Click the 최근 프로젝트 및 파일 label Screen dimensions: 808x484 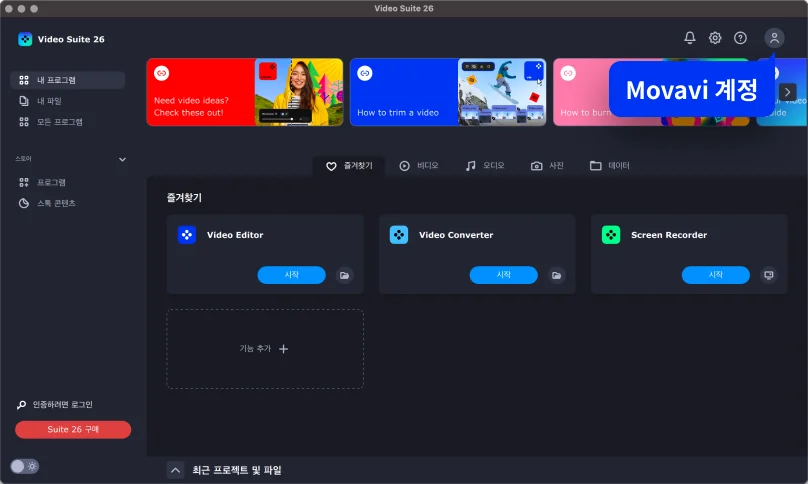(x=237, y=470)
